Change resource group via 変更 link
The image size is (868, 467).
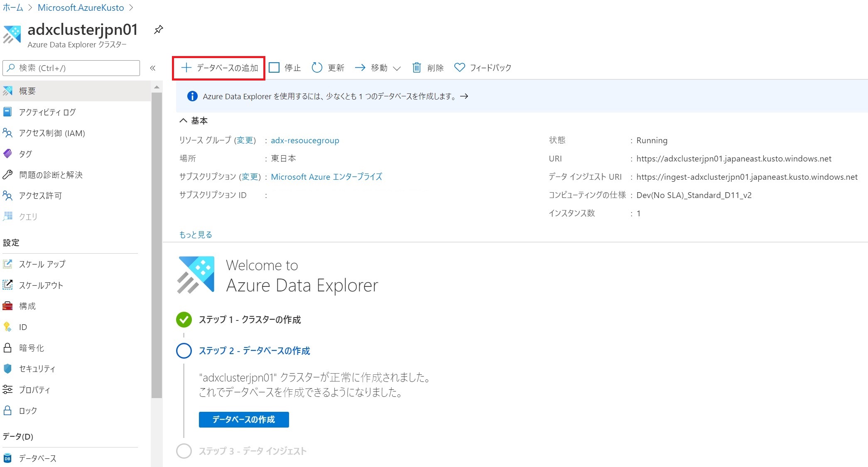pos(245,140)
